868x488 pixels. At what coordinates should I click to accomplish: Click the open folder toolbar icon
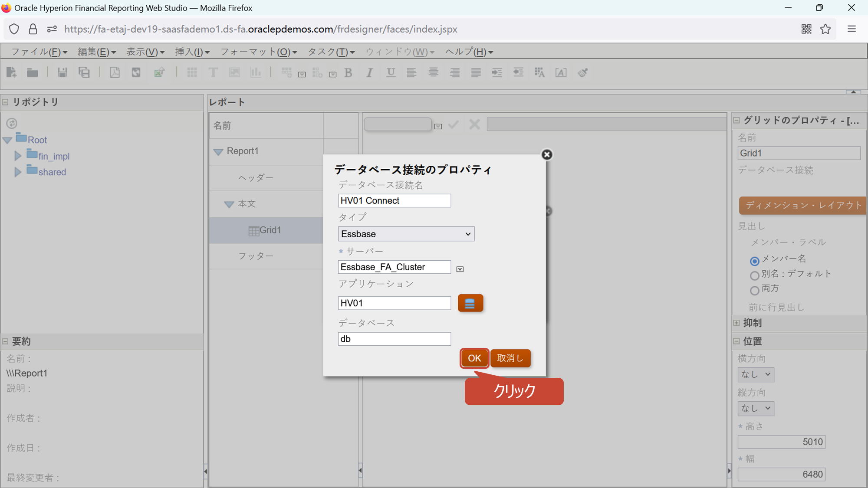pos(33,72)
